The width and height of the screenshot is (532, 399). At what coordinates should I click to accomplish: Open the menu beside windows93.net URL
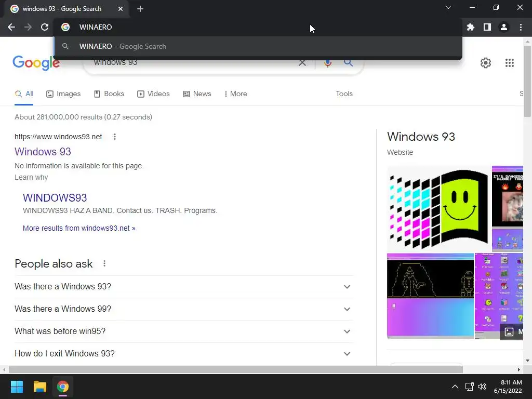coord(115,137)
